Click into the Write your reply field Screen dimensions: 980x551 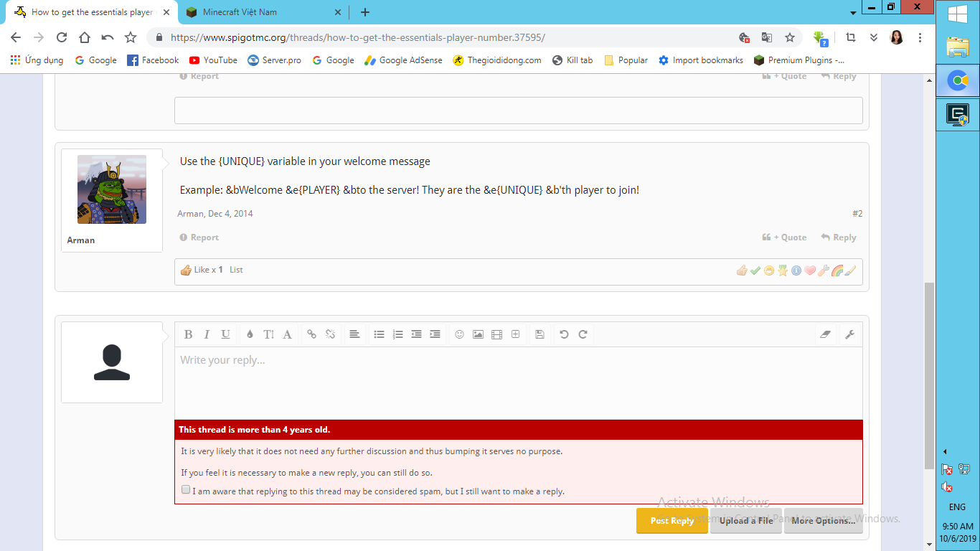pos(519,383)
